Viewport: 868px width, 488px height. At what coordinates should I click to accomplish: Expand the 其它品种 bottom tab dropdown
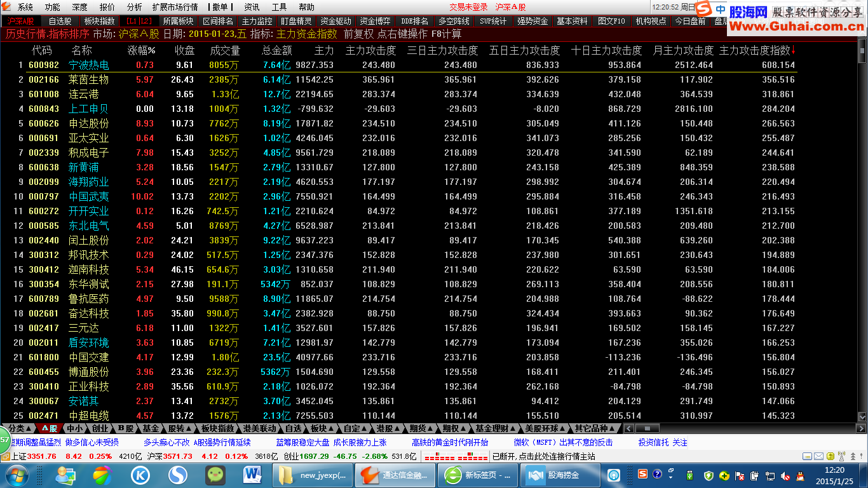[x=595, y=429]
